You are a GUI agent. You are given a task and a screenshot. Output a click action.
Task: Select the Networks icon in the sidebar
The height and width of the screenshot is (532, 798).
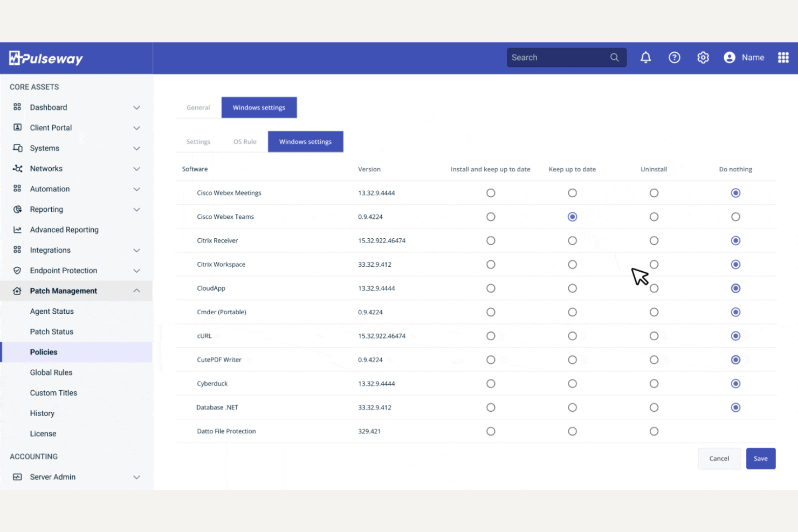pyautogui.click(x=17, y=168)
